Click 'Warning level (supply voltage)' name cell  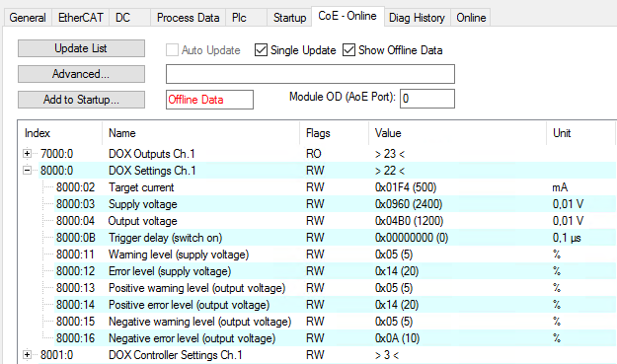pyautogui.click(x=179, y=255)
